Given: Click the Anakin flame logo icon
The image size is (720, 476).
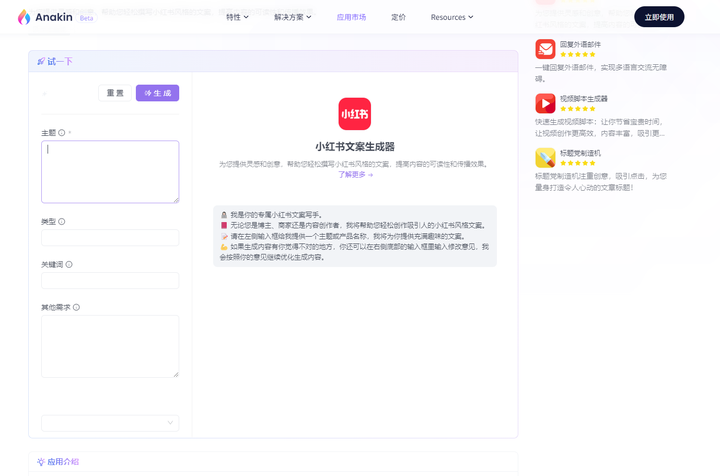Looking at the screenshot, I should click(x=24, y=17).
